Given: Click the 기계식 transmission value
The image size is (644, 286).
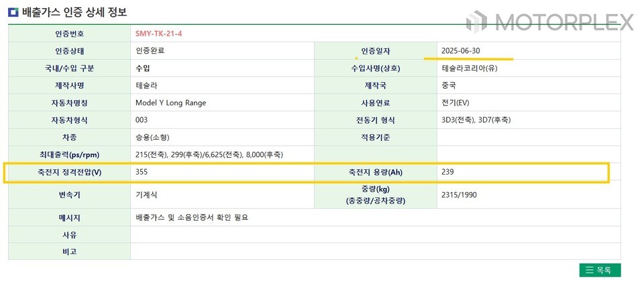Looking at the screenshot, I should point(146,195).
